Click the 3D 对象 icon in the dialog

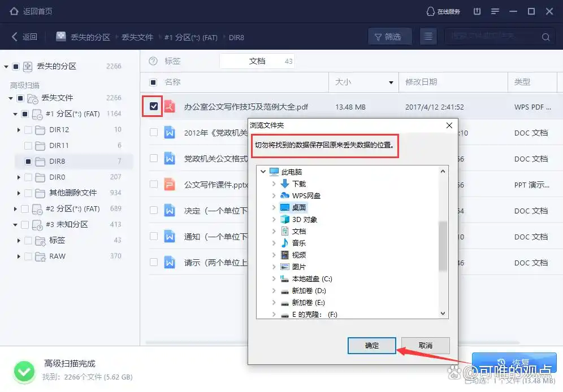285,219
